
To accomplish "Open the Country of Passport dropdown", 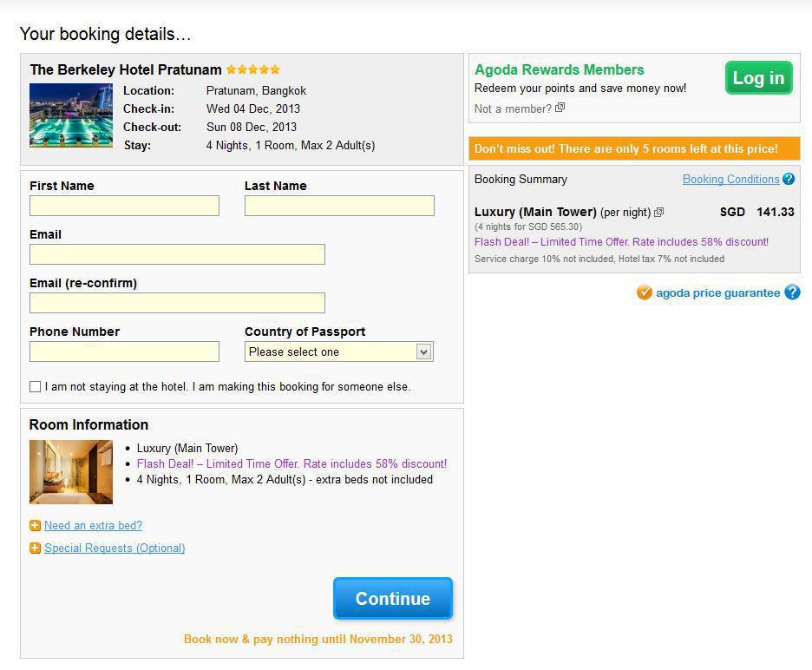I will pyautogui.click(x=339, y=351).
